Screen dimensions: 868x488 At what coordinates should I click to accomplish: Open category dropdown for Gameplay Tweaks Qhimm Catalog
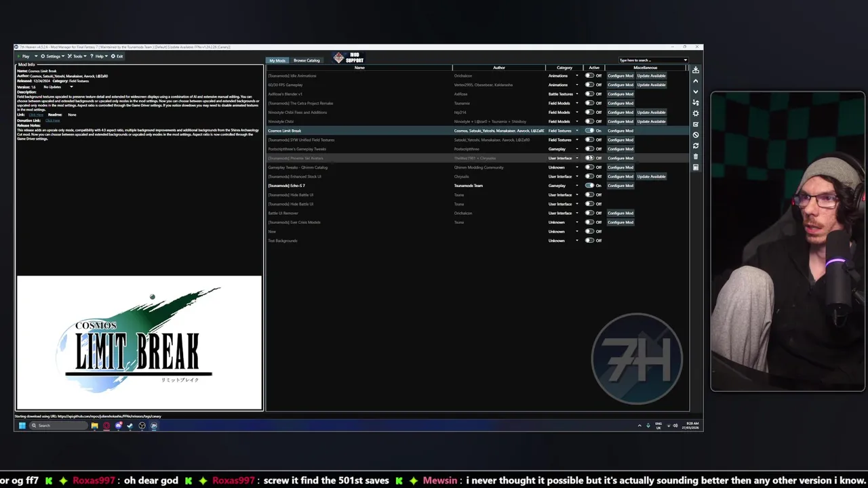[577, 167]
